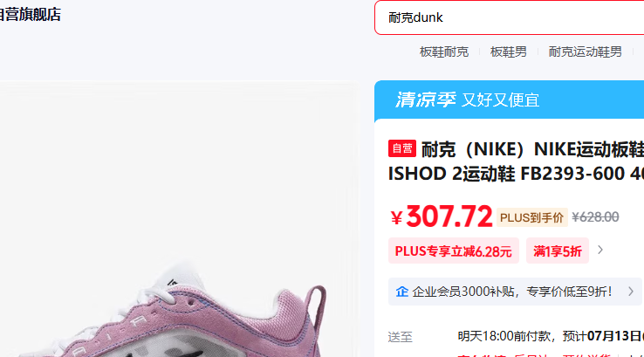Select the PLUS专享立减6.28元 coupon tag
This screenshot has height=357, width=644.
(454, 251)
